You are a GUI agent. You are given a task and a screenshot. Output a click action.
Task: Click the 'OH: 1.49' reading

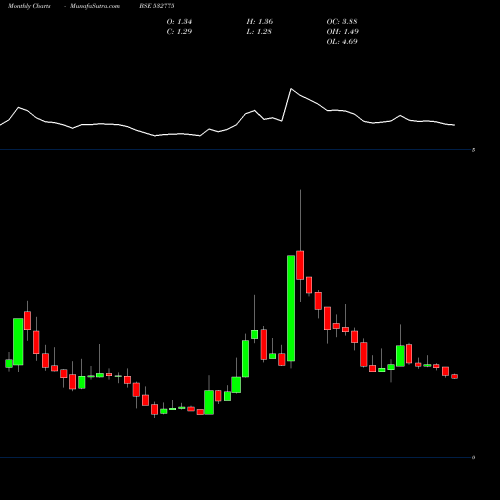(x=343, y=32)
